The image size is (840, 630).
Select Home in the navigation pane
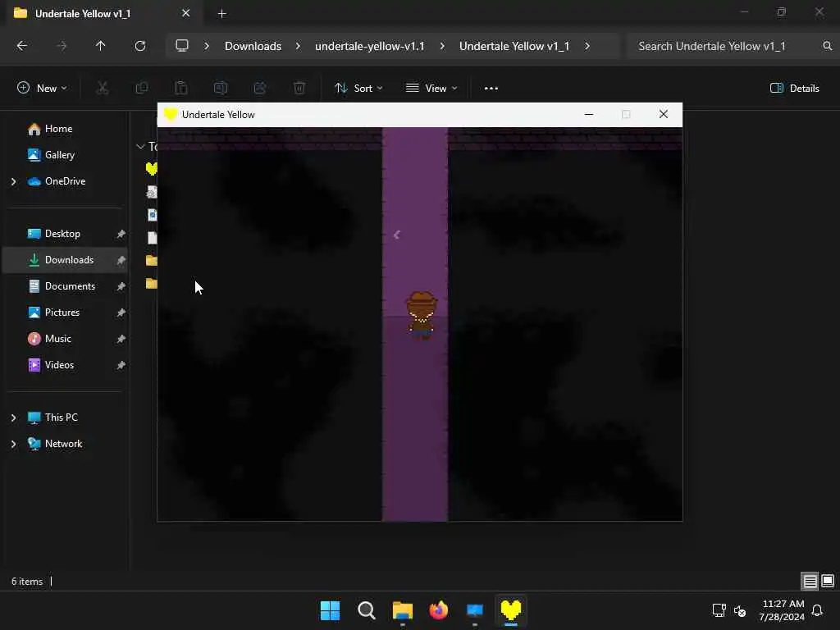click(58, 129)
